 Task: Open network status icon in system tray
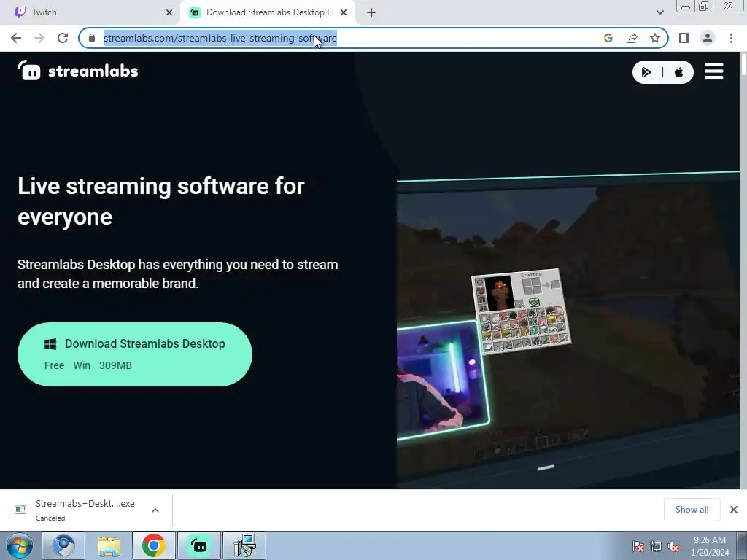point(656,546)
